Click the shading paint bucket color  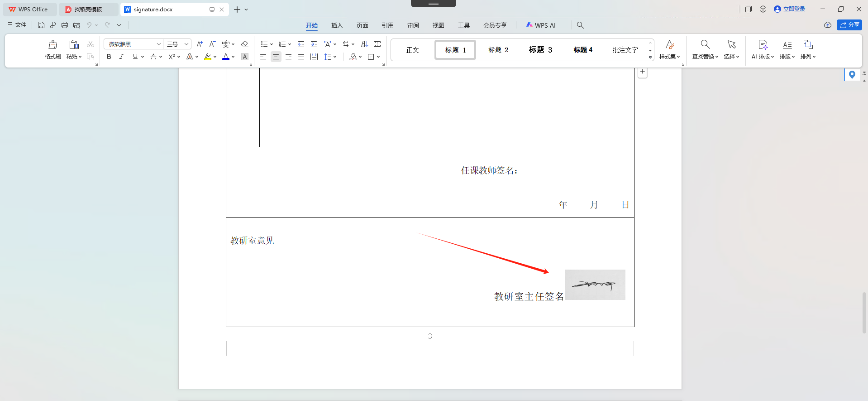(353, 57)
